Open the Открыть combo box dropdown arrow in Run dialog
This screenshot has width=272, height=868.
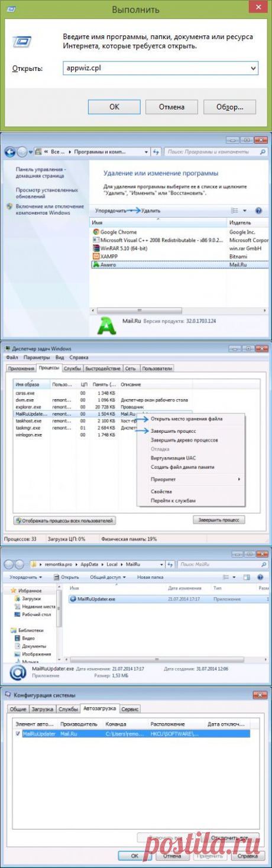(x=252, y=69)
